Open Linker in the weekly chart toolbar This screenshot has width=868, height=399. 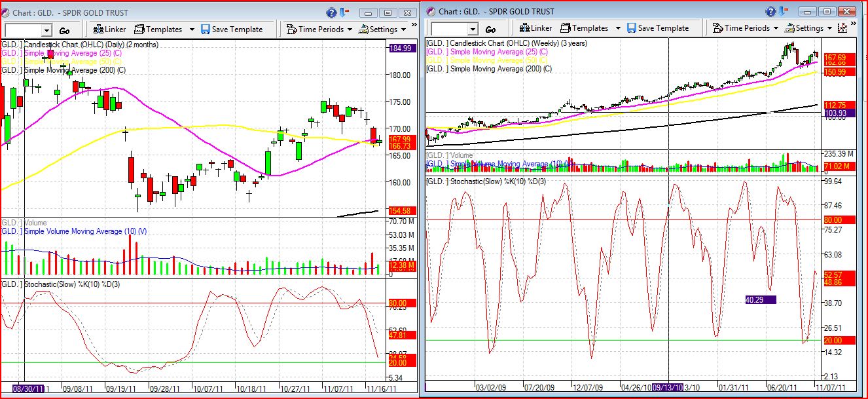536,28
